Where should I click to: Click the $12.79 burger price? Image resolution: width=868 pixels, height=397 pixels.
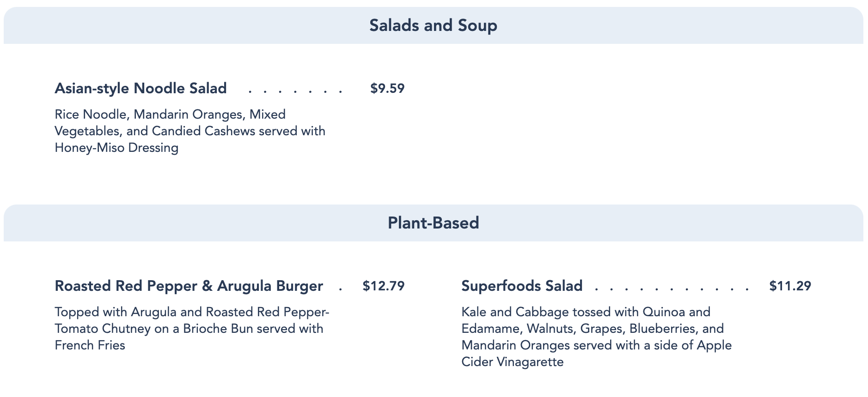(x=384, y=286)
